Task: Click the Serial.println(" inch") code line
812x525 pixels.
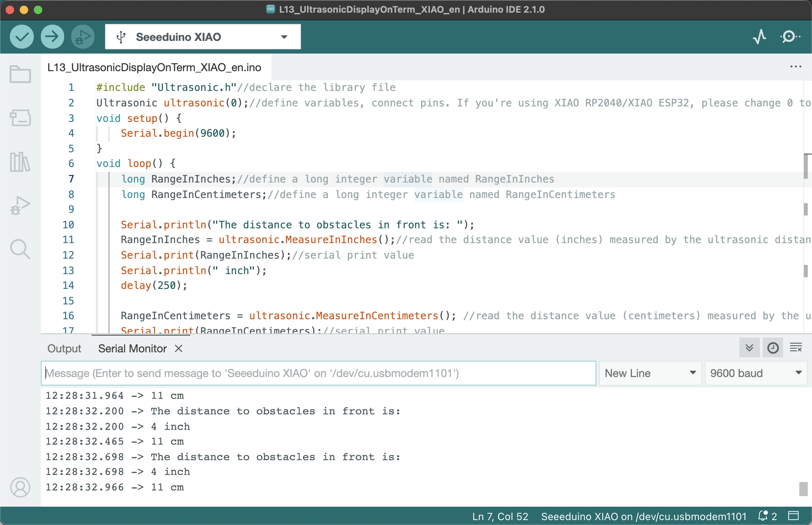Action: click(x=193, y=271)
